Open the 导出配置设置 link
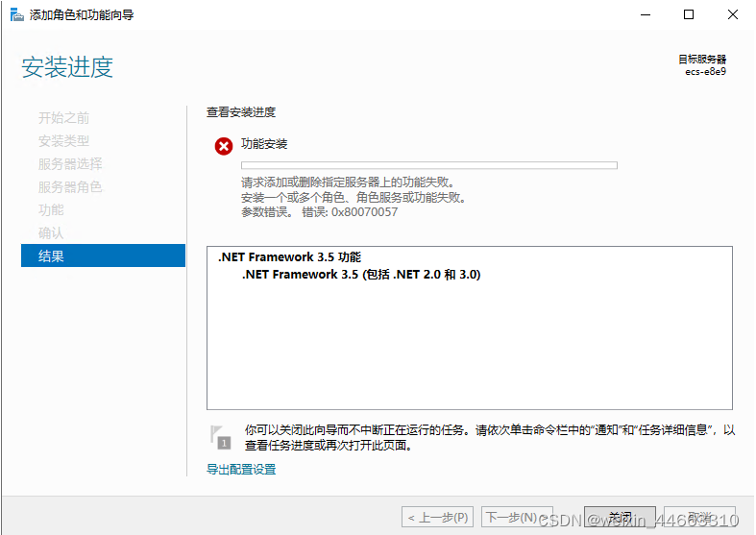This screenshot has height=535, width=756. pyautogui.click(x=241, y=470)
